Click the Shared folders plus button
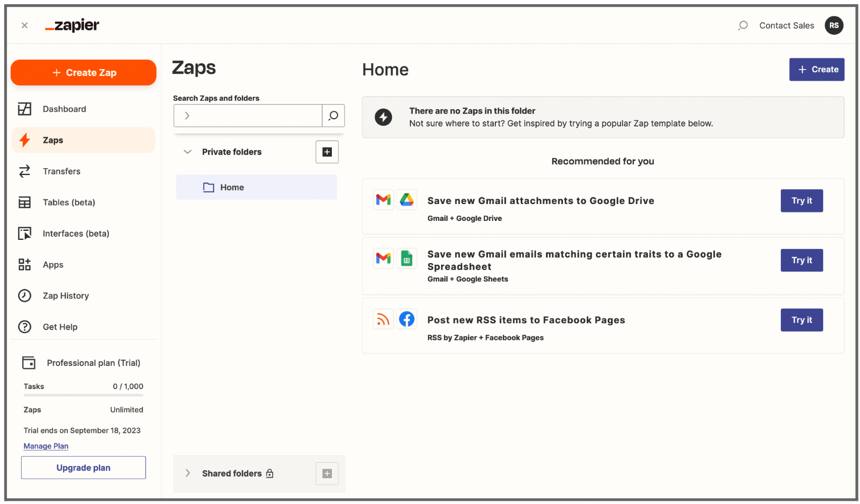Image resolution: width=860 pixels, height=504 pixels. (327, 473)
